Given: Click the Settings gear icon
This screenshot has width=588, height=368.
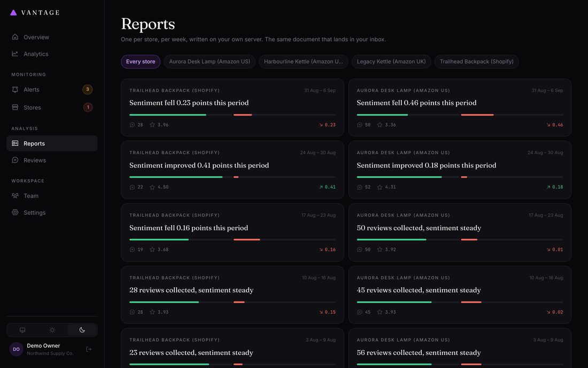Looking at the screenshot, I should click(x=15, y=212).
